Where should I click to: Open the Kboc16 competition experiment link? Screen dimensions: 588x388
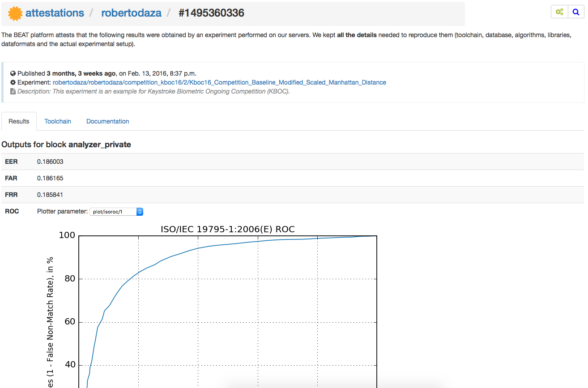(219, 82)
